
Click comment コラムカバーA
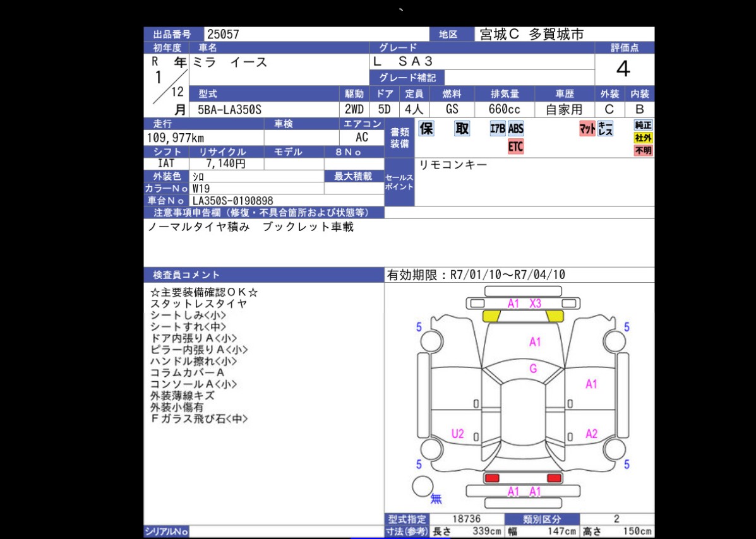[187, 373]
